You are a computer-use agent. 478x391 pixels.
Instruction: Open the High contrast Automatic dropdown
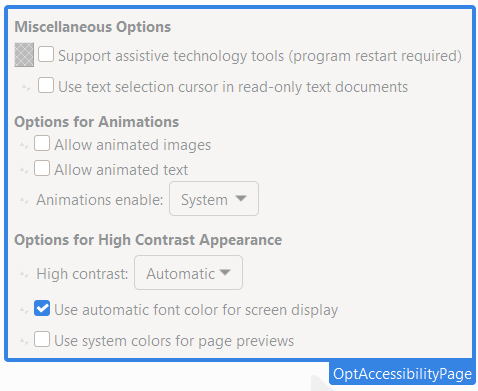coord(188,273)
